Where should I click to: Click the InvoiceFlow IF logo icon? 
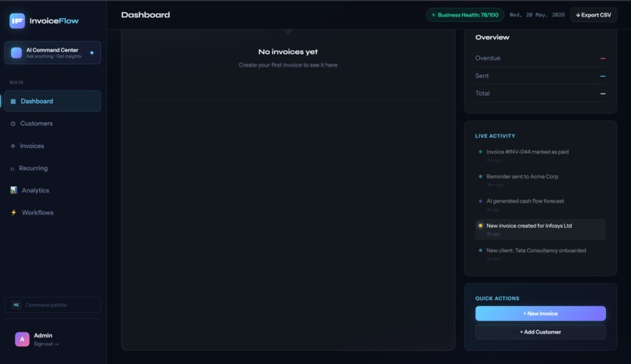17,21
